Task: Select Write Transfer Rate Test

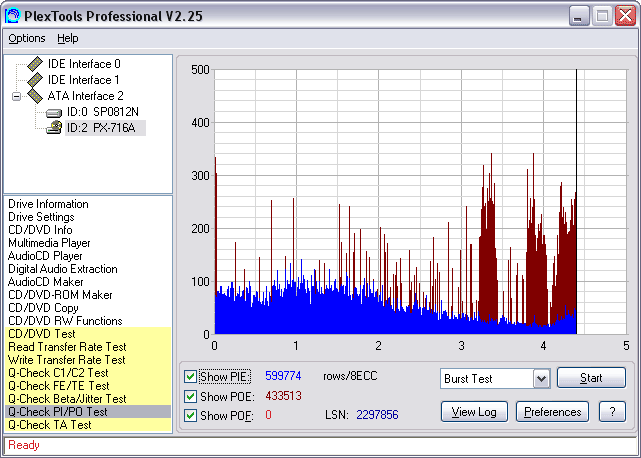Action: pyautogui.click(x=88, y=360)
